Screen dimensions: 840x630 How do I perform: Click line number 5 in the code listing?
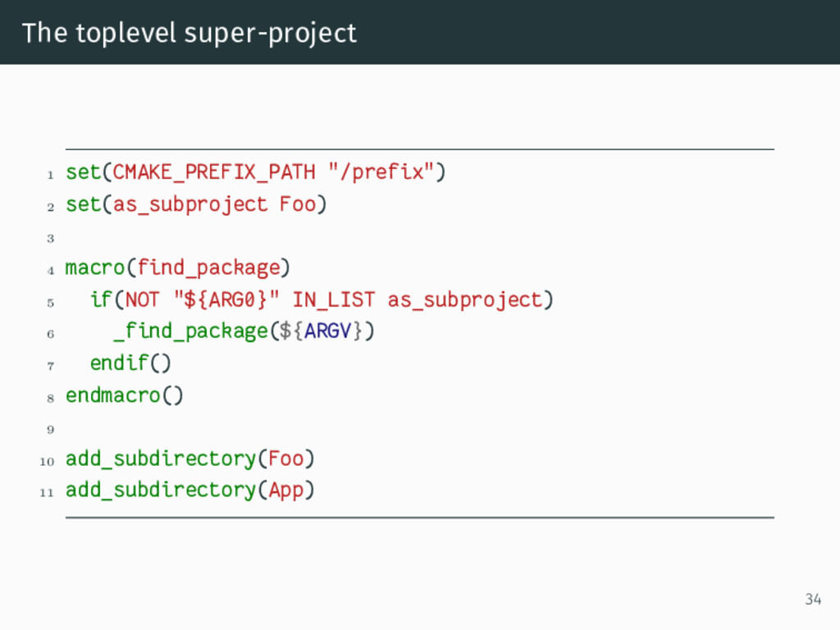50,303
